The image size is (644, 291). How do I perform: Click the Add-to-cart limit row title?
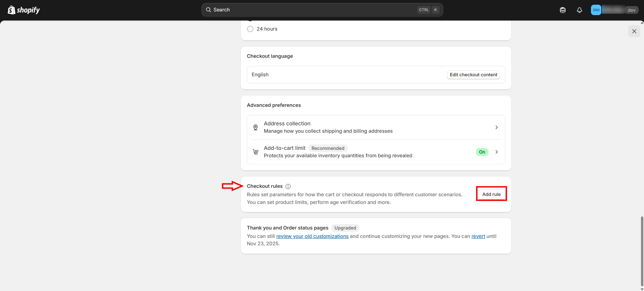point(285,148)
